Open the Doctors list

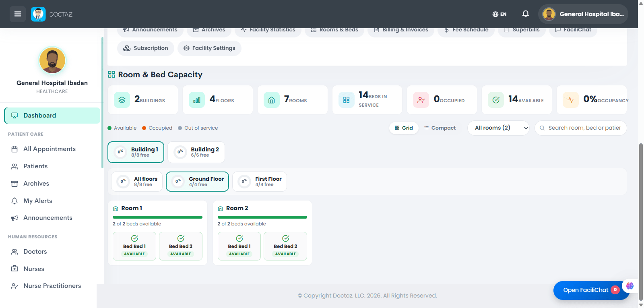pos(35,252)
